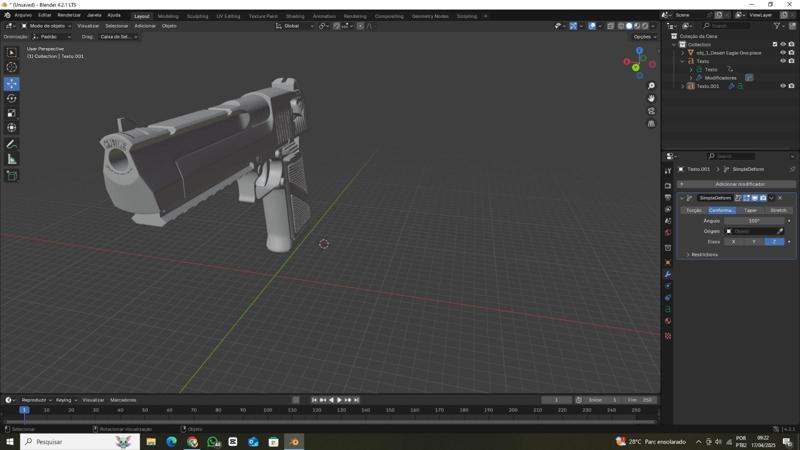
Task: Switch to the Shading workspace tab
Action: pyautogui.click(x=295, y=16)
